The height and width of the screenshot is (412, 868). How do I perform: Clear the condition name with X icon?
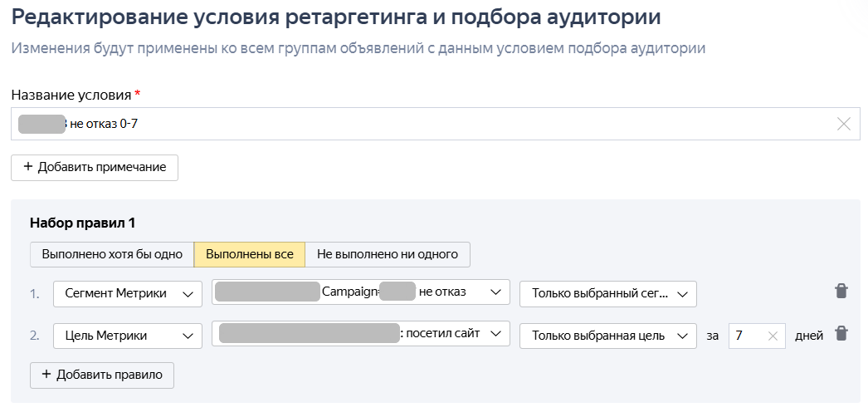pos(843,124)
